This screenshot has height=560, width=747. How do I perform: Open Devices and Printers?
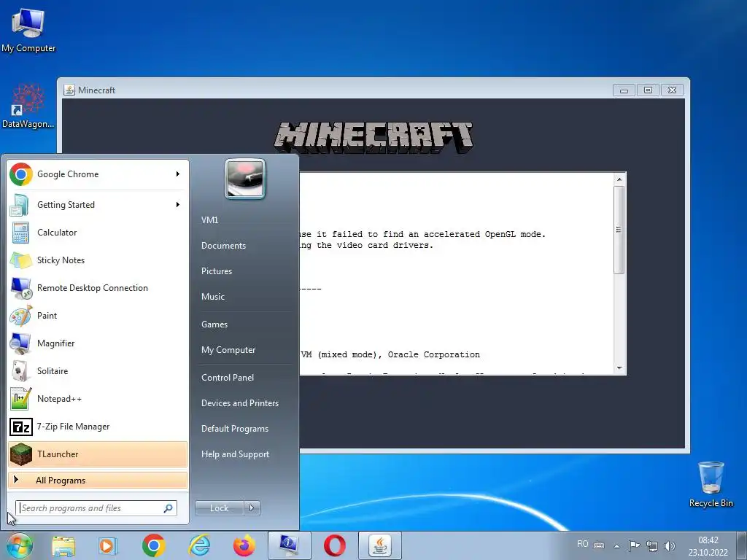tap(239, 403)
